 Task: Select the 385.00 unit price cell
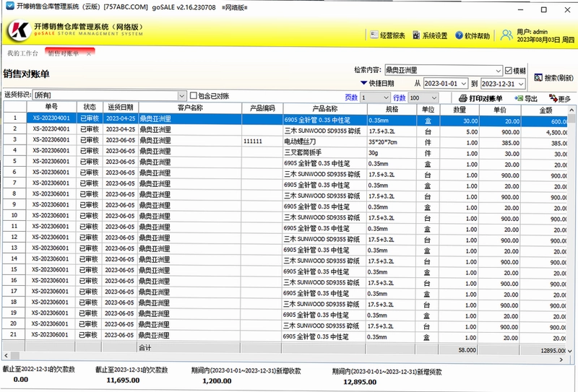pos(500,143)
